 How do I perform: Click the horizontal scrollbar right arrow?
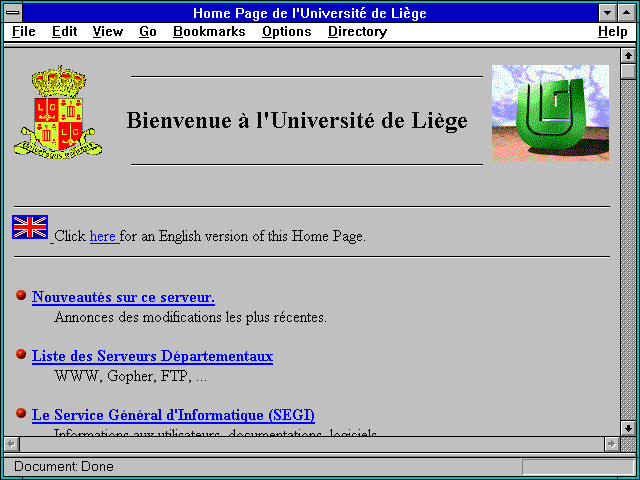click(x=612, y=444)
